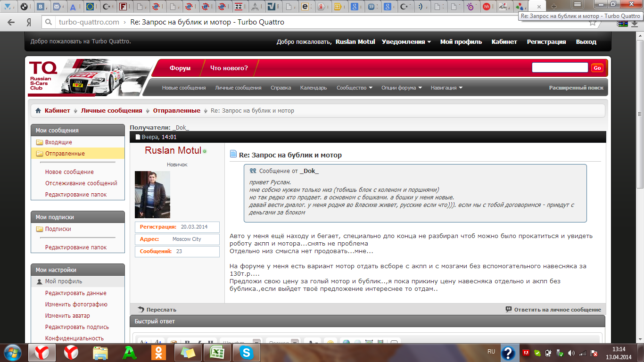Click the Windows Start button
This screenshot has width=644, height=362.
tap(12, 352)
